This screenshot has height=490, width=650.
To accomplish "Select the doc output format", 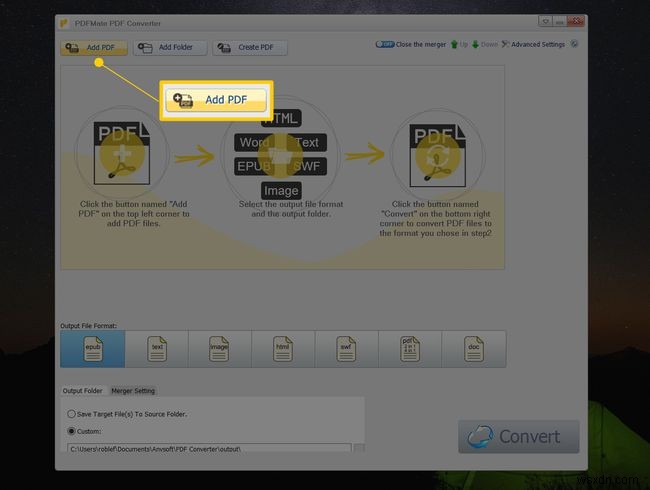I will pos(474,349).
